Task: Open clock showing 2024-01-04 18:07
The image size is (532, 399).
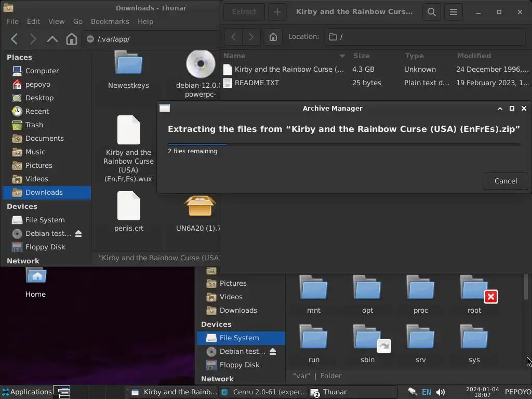Action: coord(483,392)
